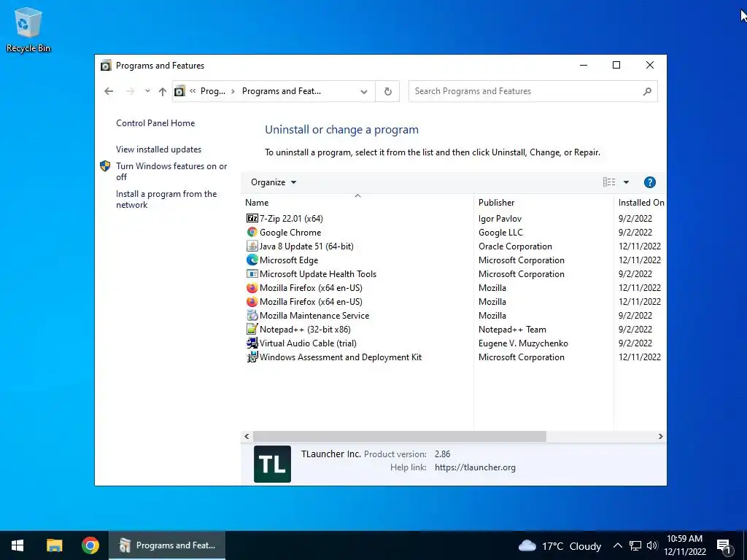
Task: Click the view layout icon
Action: click(x=609, y=182)
